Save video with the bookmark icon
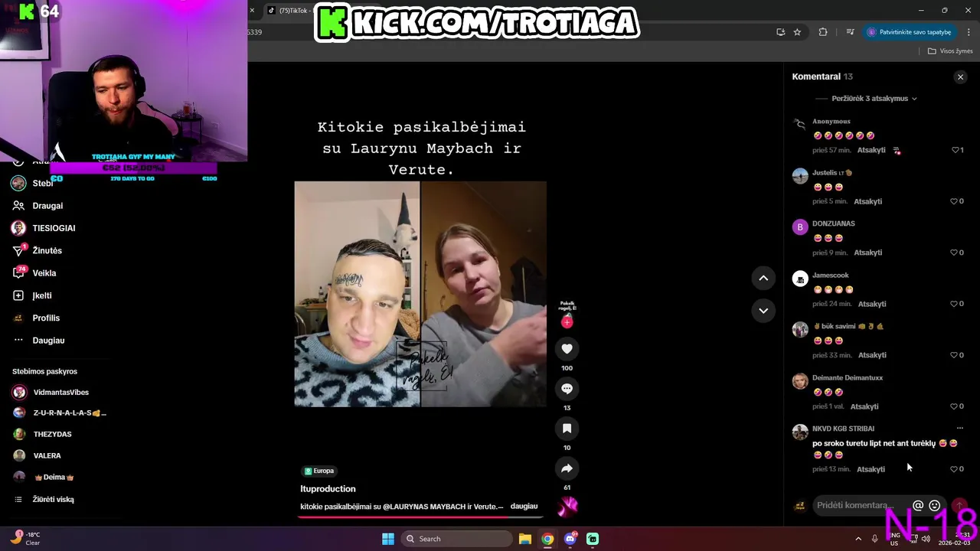980x551 pixels. [567, 429]
